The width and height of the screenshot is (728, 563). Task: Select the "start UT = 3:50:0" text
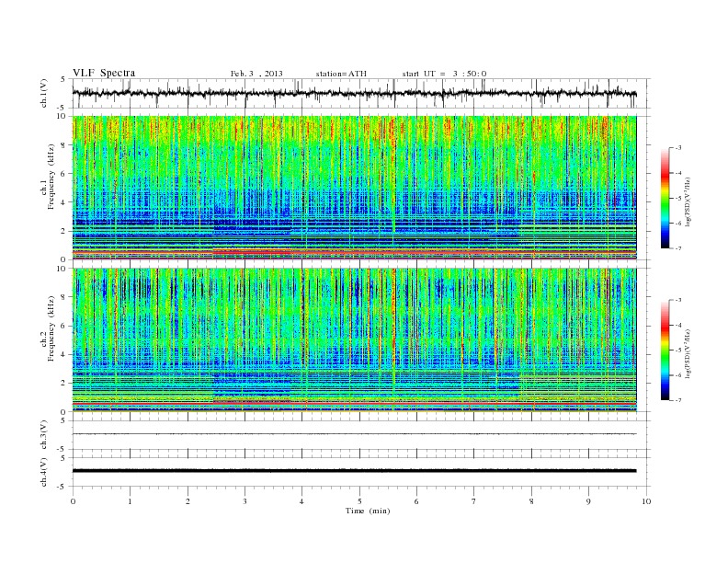pyautogui.click(x=444, y=74)
